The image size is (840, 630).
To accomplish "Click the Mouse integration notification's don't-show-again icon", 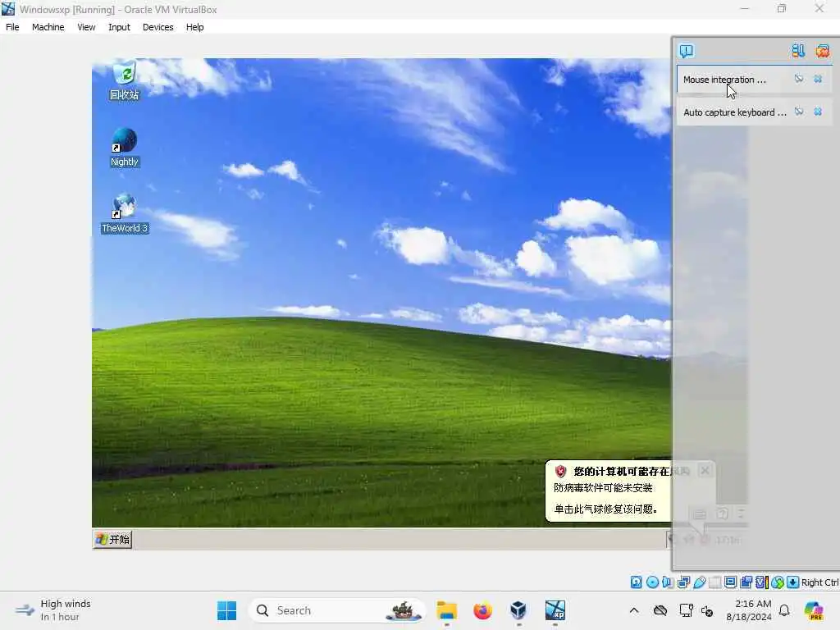I will (799, 79).
